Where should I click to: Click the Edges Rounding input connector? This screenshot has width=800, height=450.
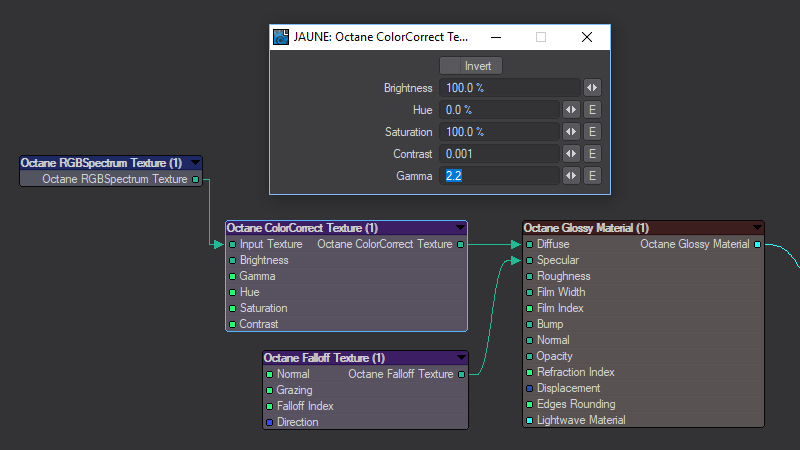[530, 405]
